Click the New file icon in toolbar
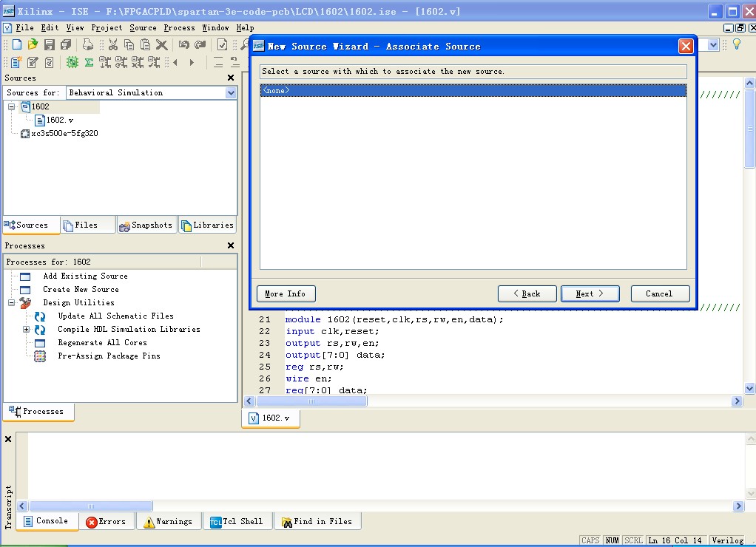This screenshot has height=547, width=756. pyautogui.click(x=16, y=45)
